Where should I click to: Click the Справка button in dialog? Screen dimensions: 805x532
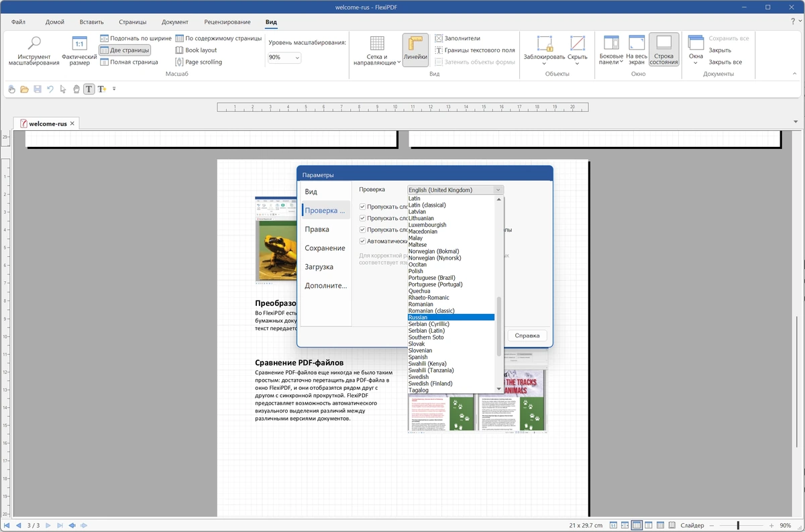(x=527, y=335)
